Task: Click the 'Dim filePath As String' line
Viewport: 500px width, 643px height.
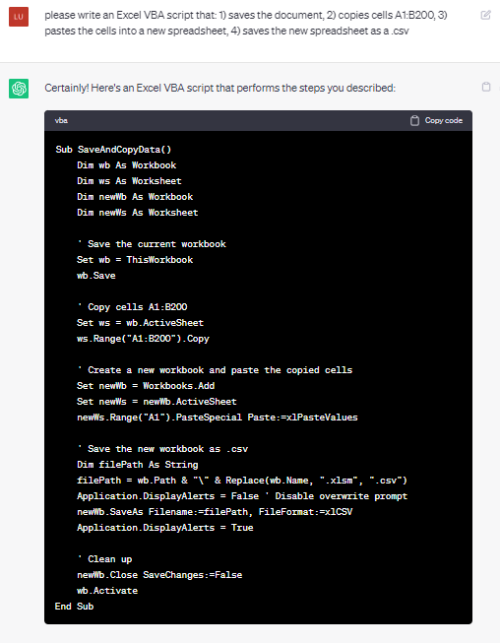Action: [137, 465]
